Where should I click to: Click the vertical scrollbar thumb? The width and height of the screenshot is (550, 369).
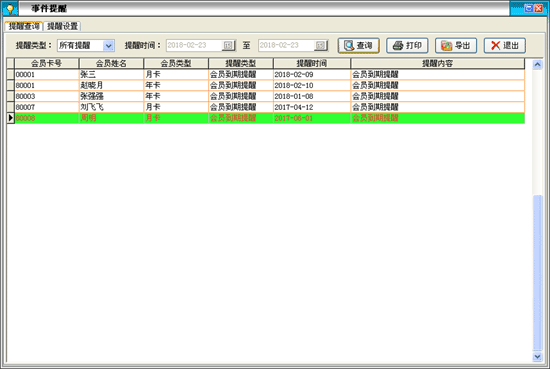(x=537, y=273)
